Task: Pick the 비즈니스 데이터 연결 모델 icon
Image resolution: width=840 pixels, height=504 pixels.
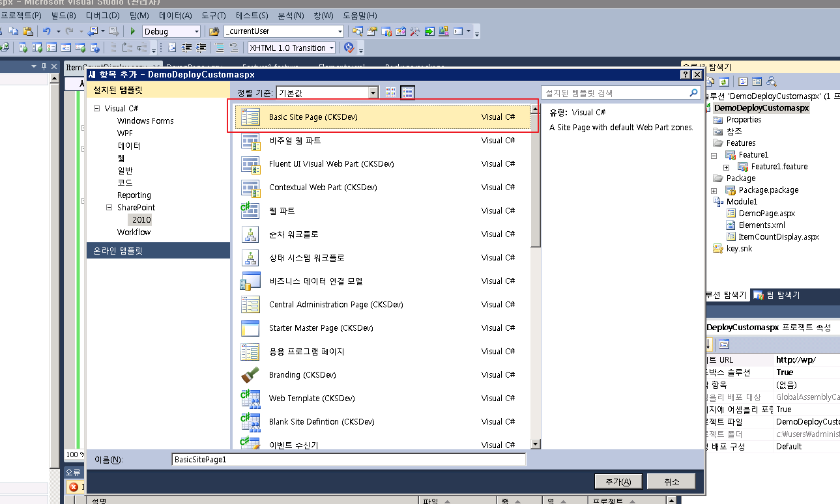Action: [x=250, y=281]
